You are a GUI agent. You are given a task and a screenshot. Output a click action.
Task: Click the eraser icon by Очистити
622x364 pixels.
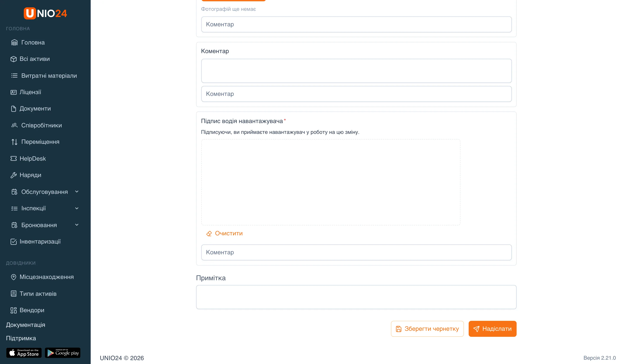coord(209,233)
